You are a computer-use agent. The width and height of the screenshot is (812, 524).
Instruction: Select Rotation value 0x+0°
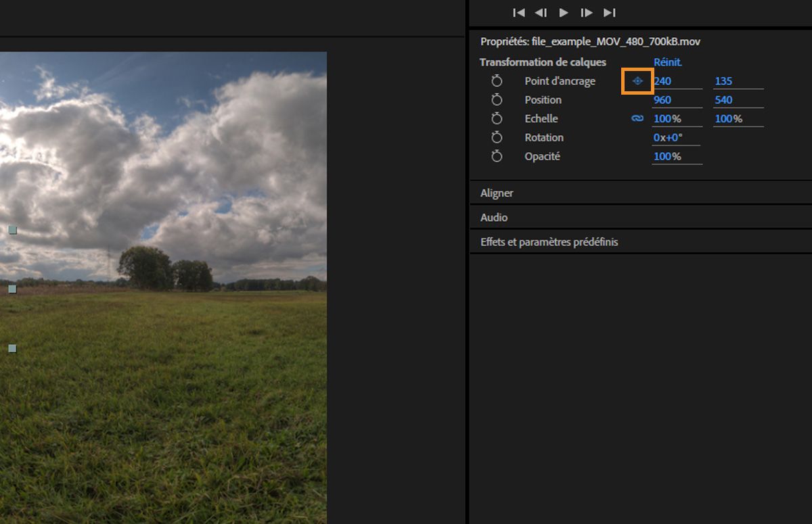[x=668, y=138]
